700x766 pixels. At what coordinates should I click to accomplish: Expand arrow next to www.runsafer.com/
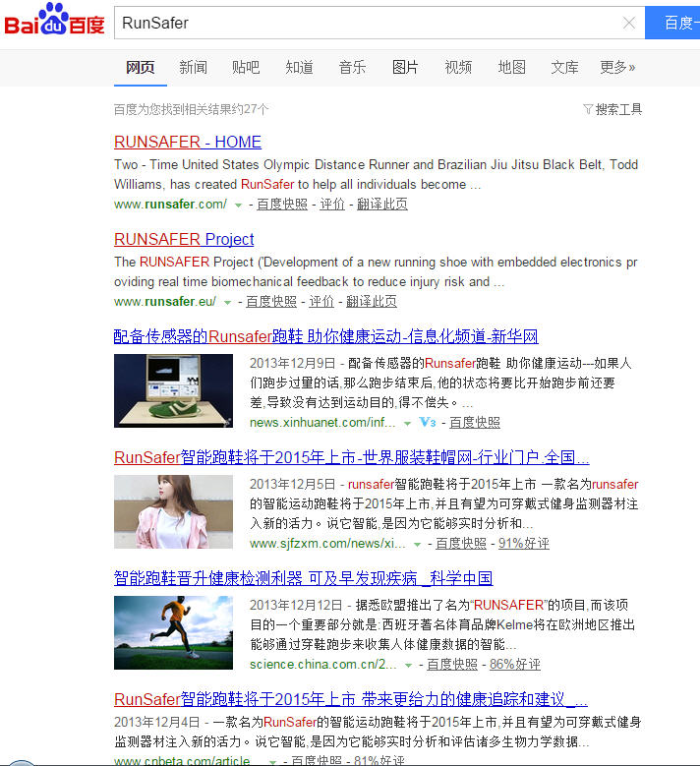pos(238,206)
